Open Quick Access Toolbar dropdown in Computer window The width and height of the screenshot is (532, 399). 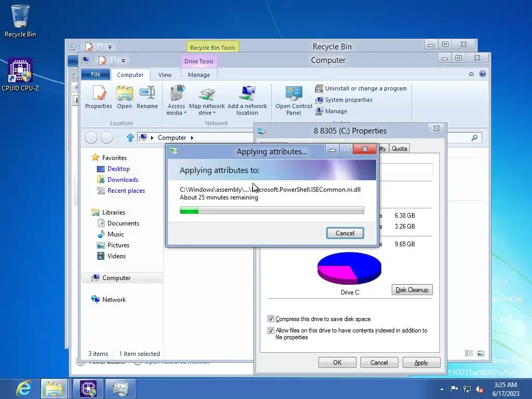123,61
